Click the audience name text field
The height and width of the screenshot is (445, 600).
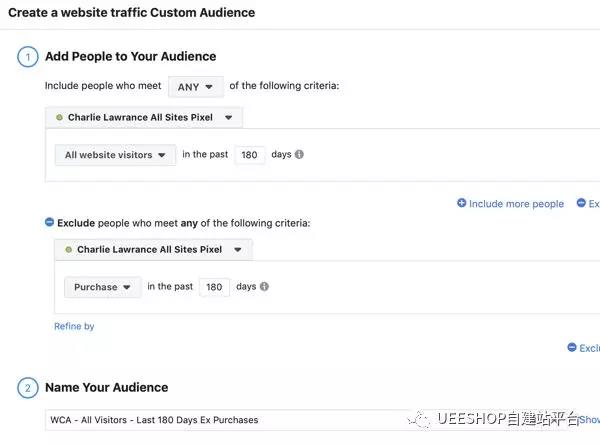pyautogui.click(x=300, y=420)
